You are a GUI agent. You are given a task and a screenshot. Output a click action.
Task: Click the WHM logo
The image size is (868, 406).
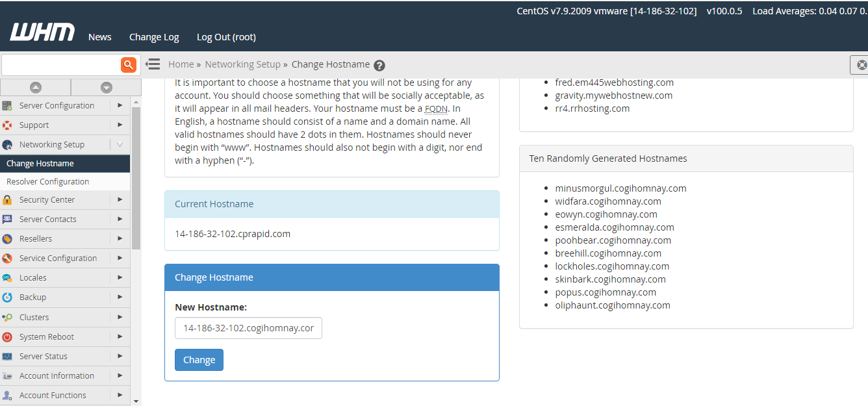(42, 32)
